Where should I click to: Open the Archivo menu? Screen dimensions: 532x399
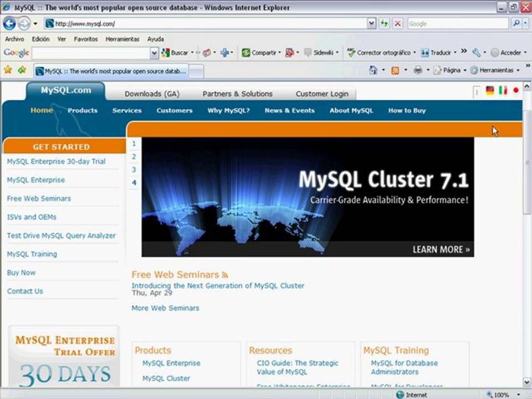14,39
